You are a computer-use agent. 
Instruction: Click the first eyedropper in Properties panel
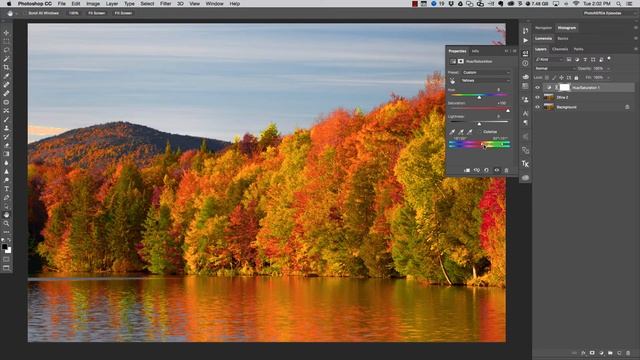click(x=452, y=132)
